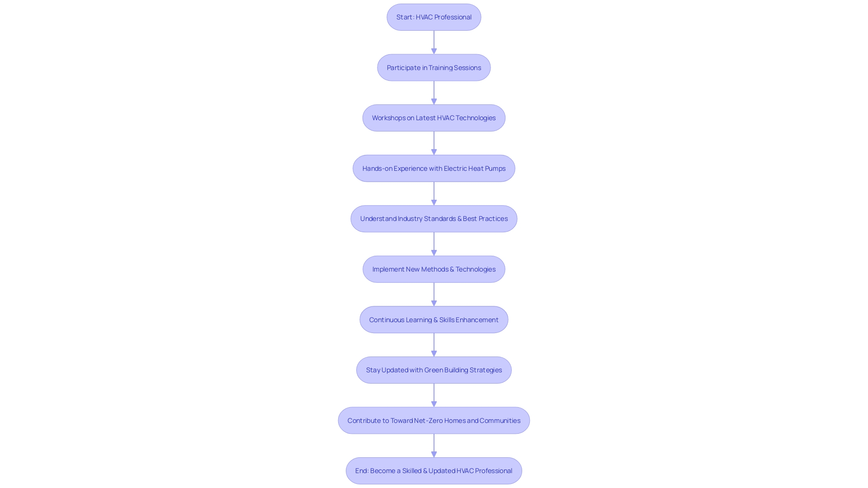
Task: Click the Workshops on Latest HVAC Technologies node
Action: pyautogui.click(x=434, y=117)
